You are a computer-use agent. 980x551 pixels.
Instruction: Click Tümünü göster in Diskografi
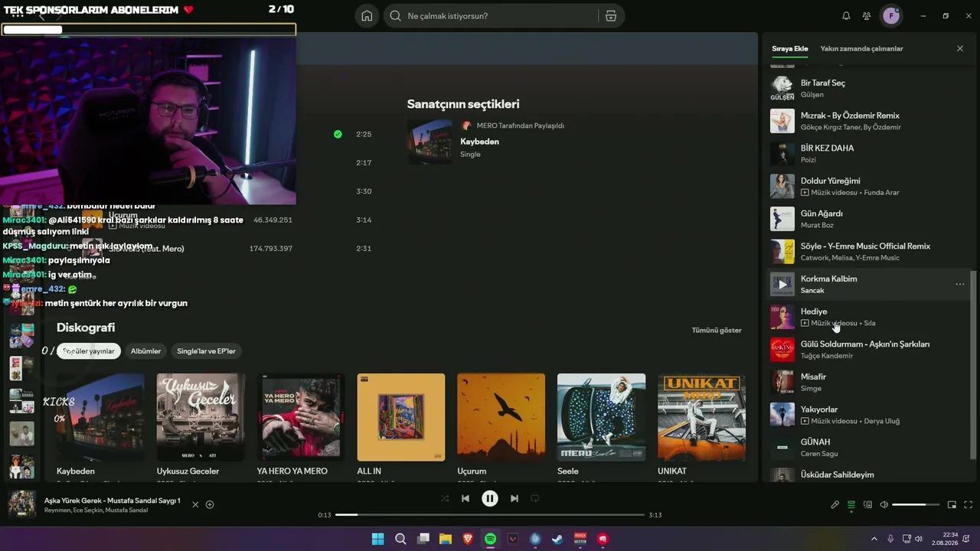717,330
